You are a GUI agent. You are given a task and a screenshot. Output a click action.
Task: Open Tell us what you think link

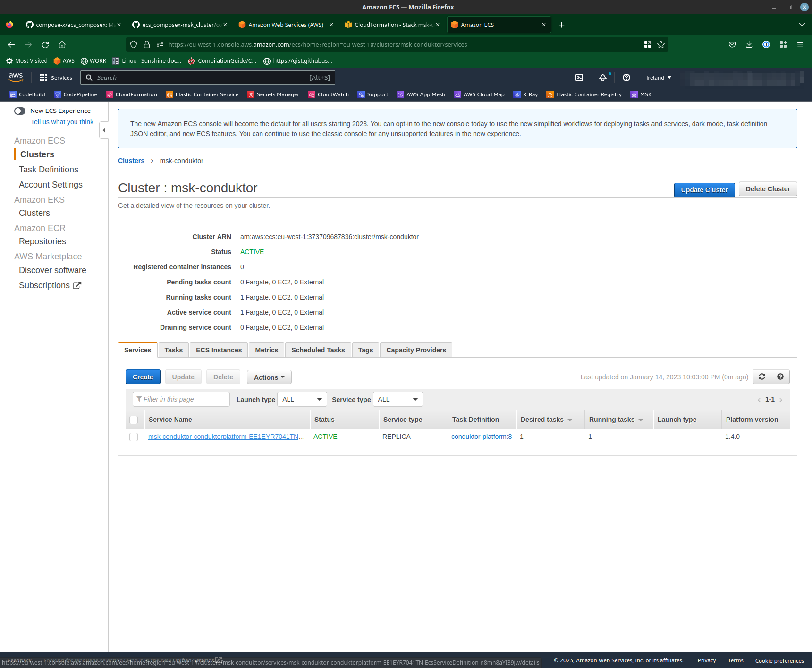[x=62, y=122]
